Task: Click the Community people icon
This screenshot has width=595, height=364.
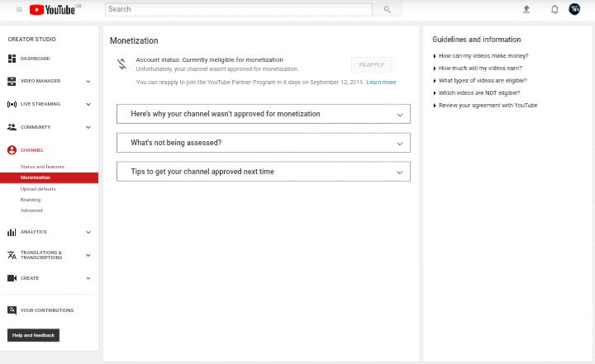Action: 12,127
